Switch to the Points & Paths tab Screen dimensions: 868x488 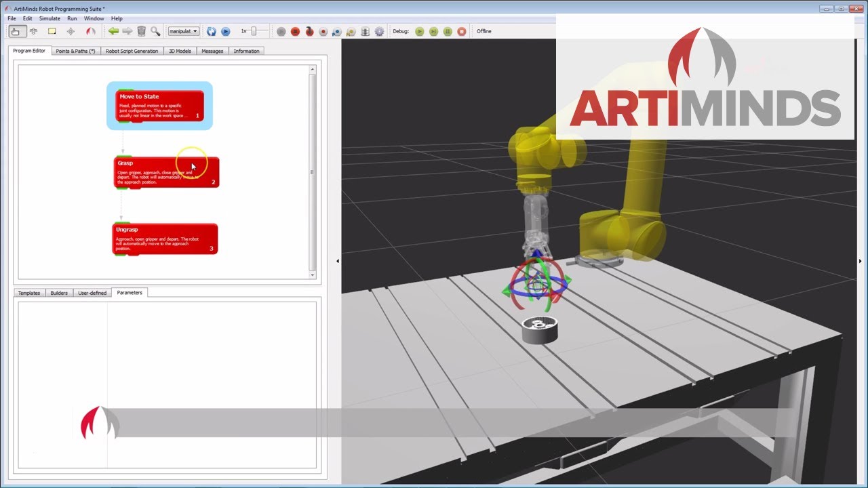click(x=75, y=51)
